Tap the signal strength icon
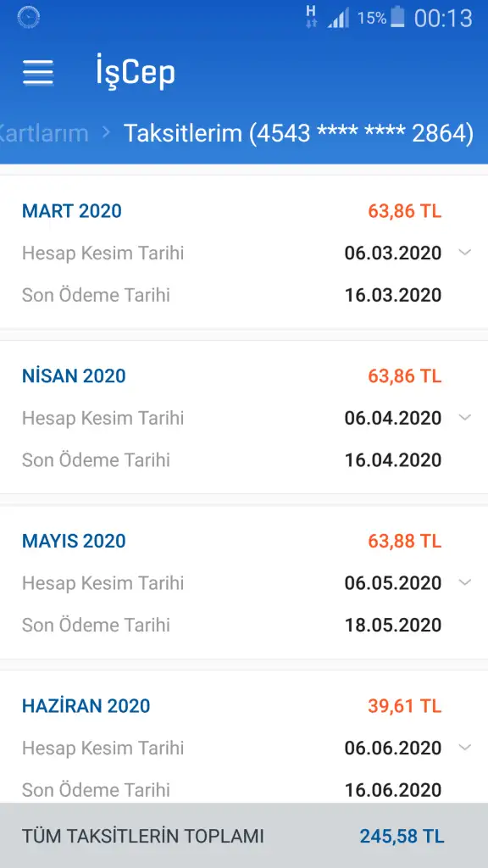The height and width of the screenshot is (868, 488). point(338,19)
